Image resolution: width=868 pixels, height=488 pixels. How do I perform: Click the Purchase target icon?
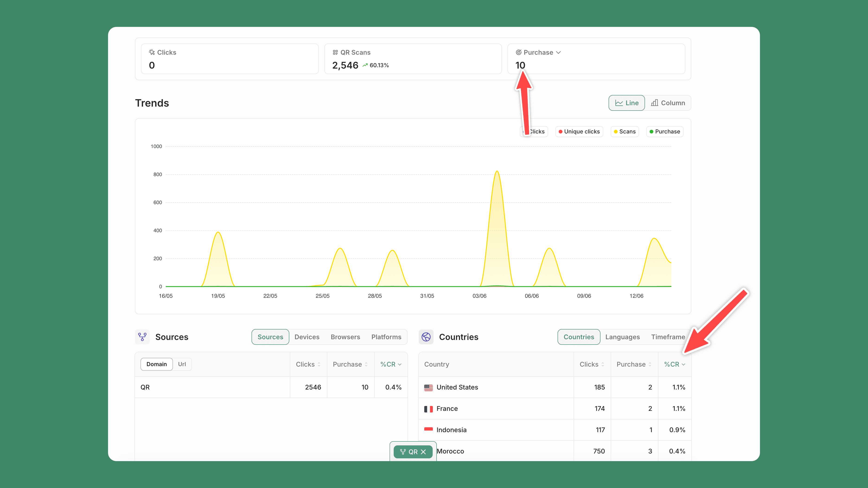[519, 52]
